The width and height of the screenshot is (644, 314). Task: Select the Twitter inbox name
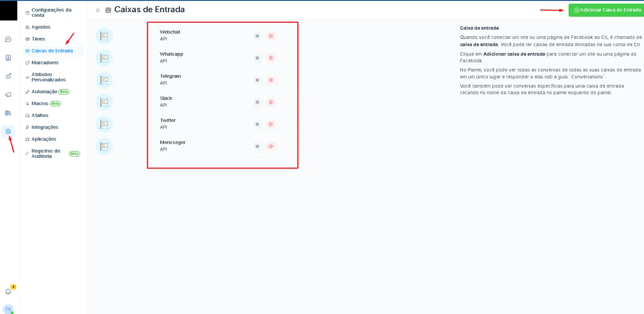pyautogui.click(x=168, y=120)
